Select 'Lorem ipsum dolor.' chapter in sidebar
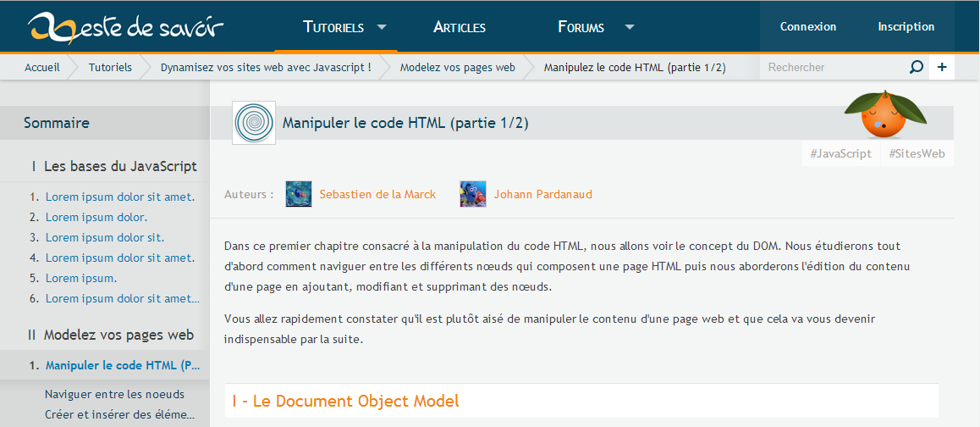Viewport: 980px width, 427px height. 96,217
